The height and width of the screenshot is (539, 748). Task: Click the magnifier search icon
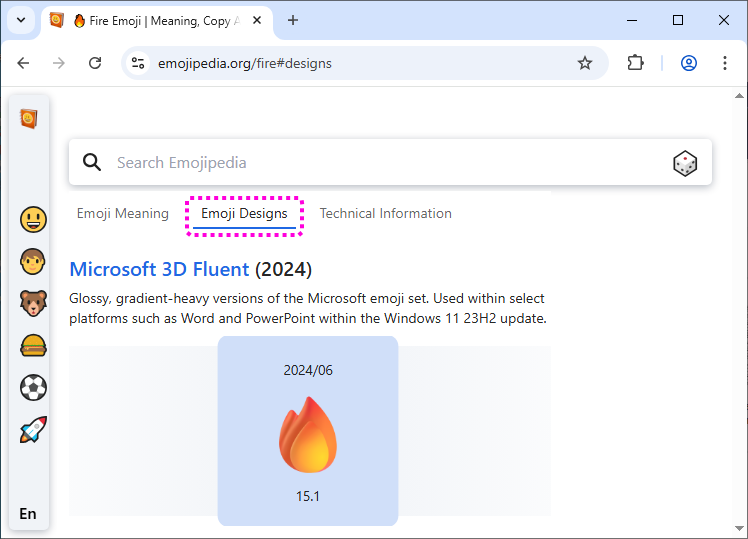[92, 162]
